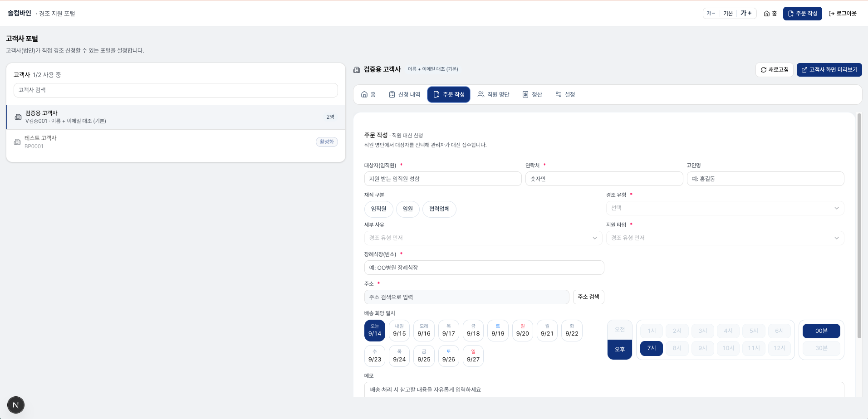Viewport: 868px width, 419px height.
Task: Open the 설정 tab
Action: point(565,94)
